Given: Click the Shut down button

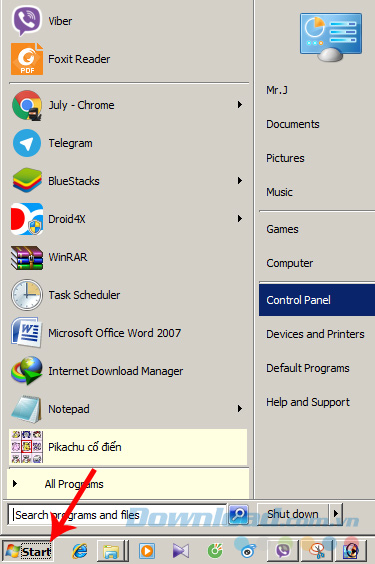Looking at the screenshot, I should (293, 514).
